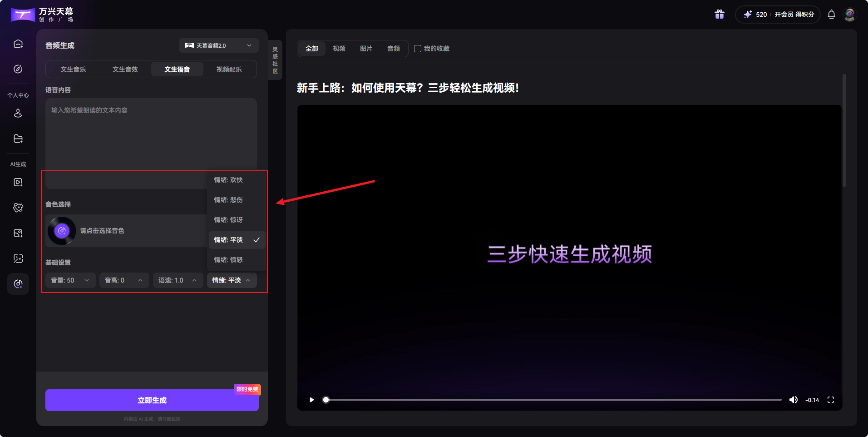This screenshot has width=868, height=437.
Task: Switch to the 视频 filter tab
Action: [339, 49]
